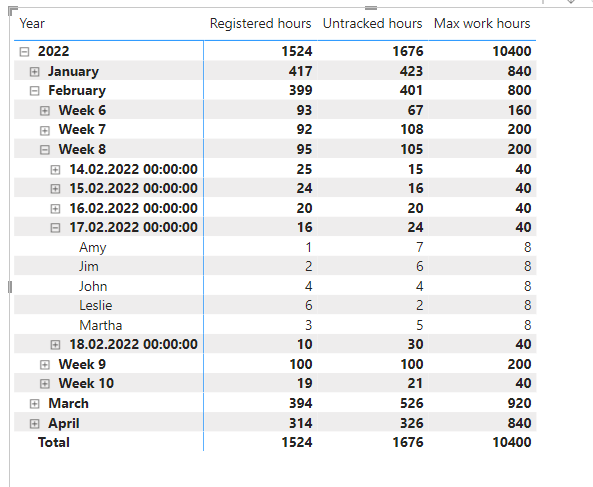Collapse the 17.02.2022 date row
593x487 pixels.
point(55,228)
